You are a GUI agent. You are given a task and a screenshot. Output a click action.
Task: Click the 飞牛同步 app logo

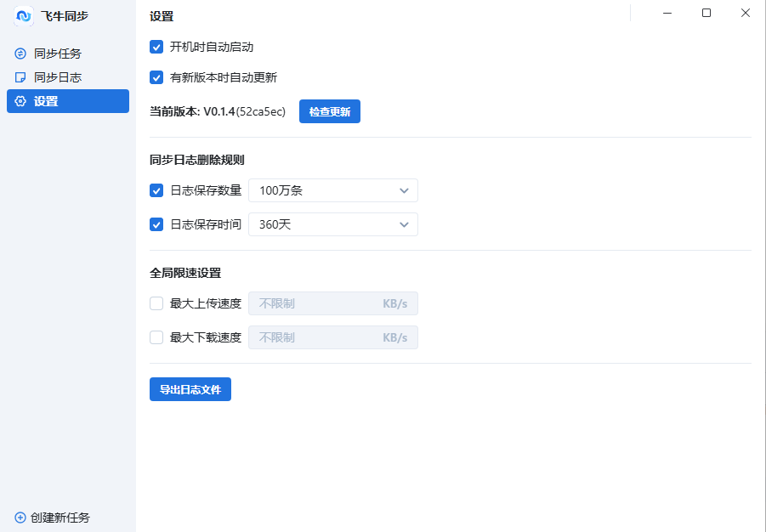(x=23, y=16)
